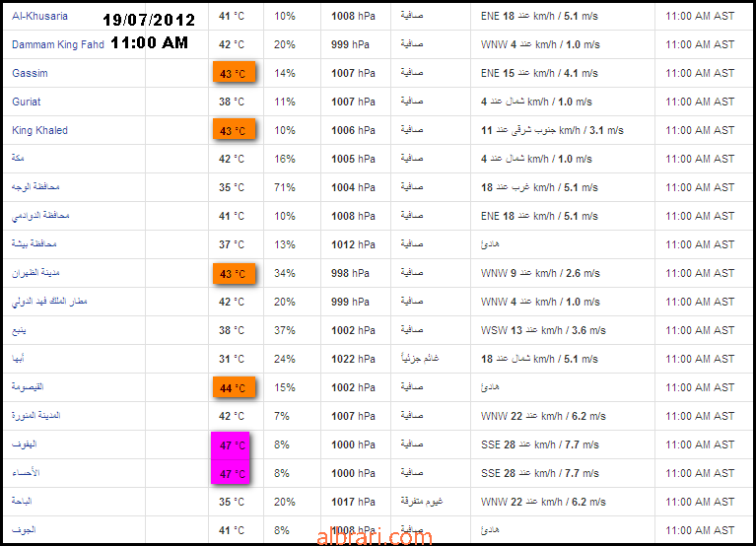Click the 1022 hPa pressure value

pyautogui.click(x=353, y=359)
